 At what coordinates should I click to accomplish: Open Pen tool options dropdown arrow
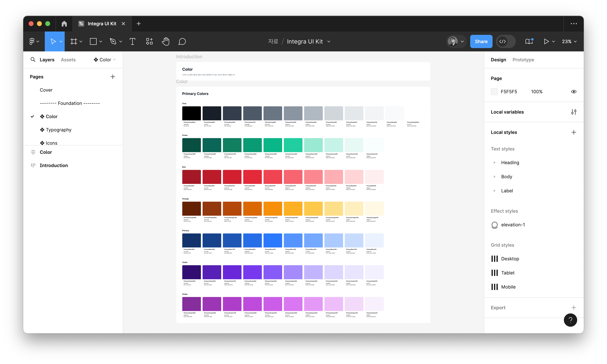(x=121, y=41)
